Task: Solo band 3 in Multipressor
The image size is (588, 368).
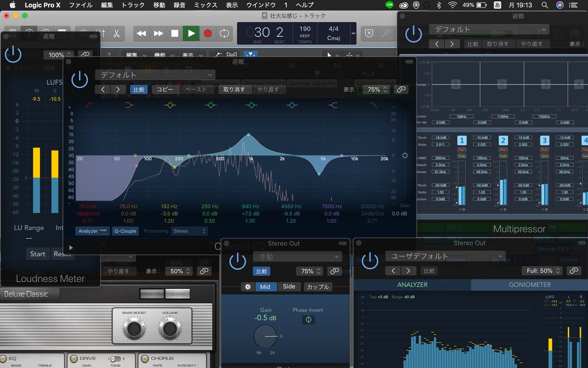Action: point(545,156)
